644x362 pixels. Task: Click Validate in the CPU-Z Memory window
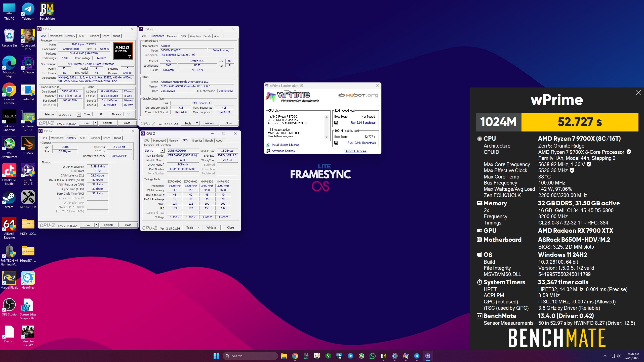pyautogui.click(x=109, y=225)
